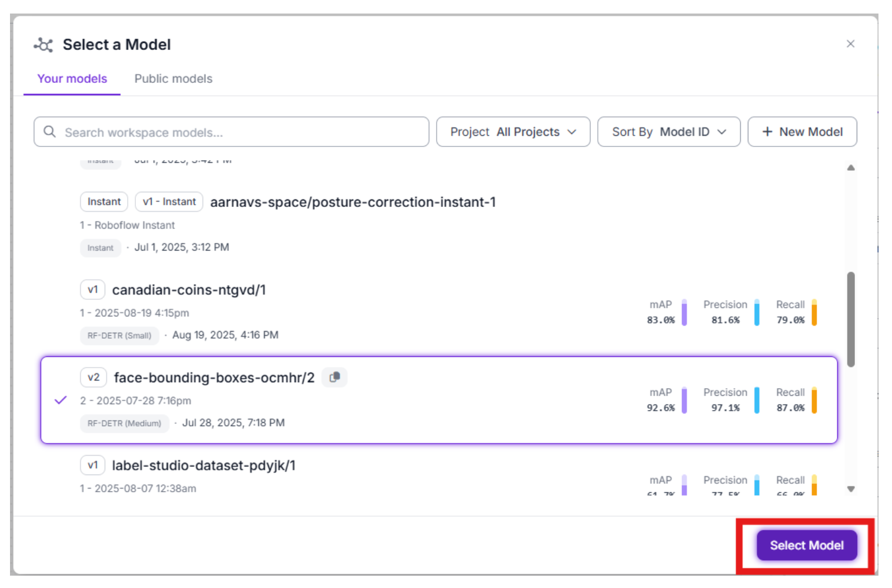Click the Instant badge of posture-correction model
This screenshot has height=588, width=892.
pos(104,202)
